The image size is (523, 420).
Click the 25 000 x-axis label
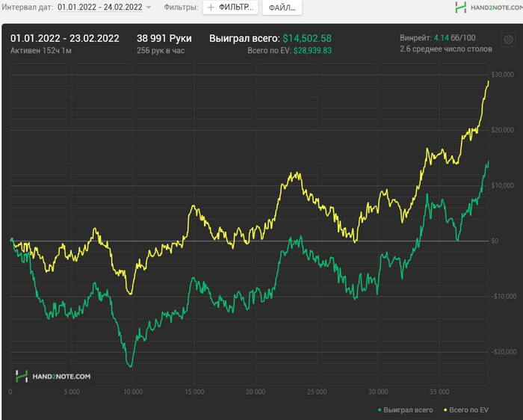(317, 392)
